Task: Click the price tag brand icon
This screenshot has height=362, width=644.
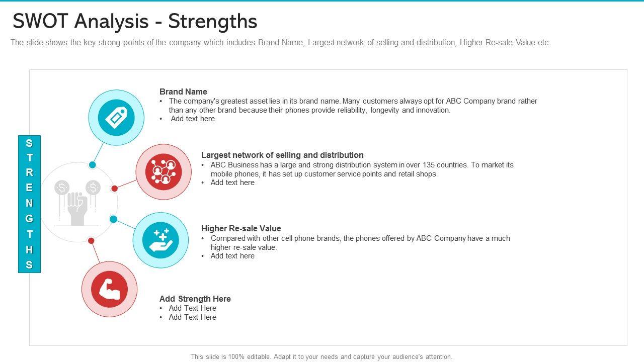Action: (x=116, y=118)
